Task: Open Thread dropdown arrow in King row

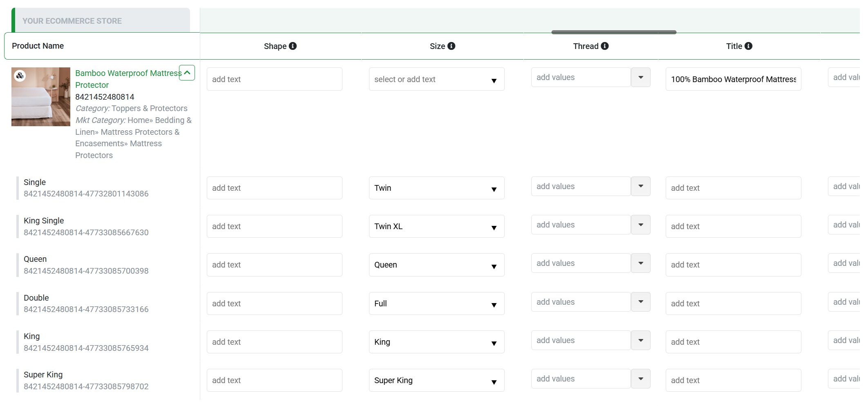Action: (x=641, y=340)
